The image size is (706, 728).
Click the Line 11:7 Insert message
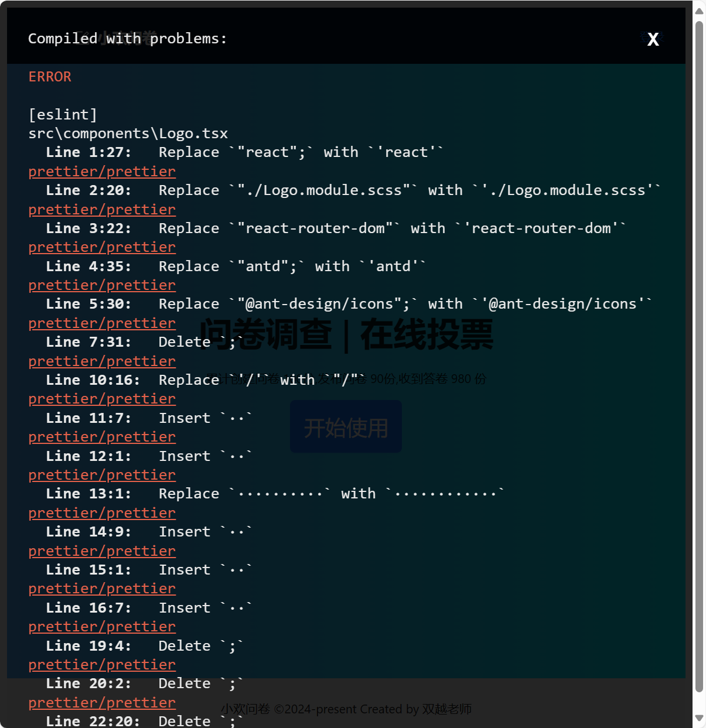click(x=149, y=418)
